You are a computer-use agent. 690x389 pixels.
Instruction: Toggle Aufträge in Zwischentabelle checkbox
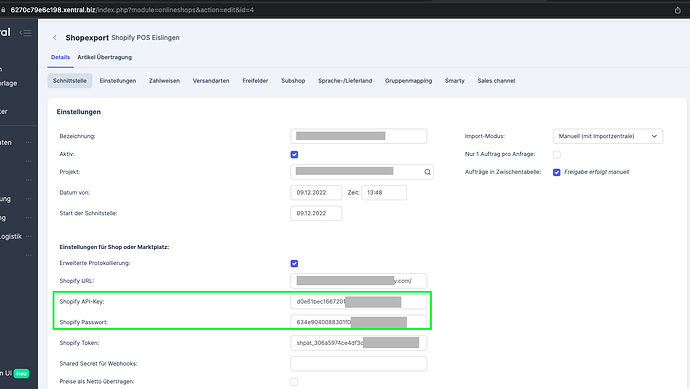coord(557,172)
